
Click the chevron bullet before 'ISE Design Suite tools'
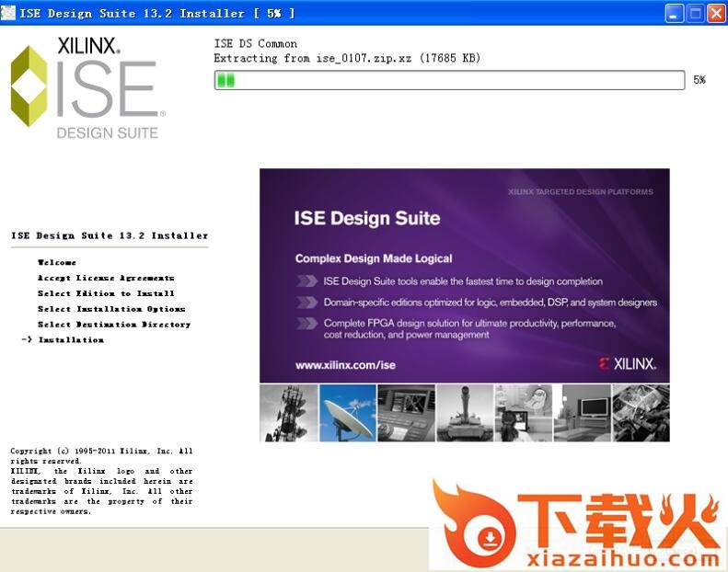306,281
